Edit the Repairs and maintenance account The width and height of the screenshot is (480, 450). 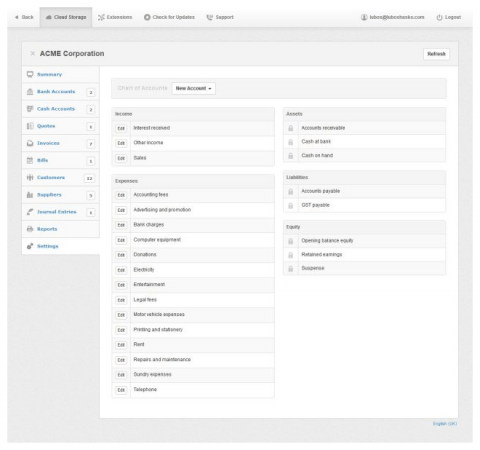point(121,360)
